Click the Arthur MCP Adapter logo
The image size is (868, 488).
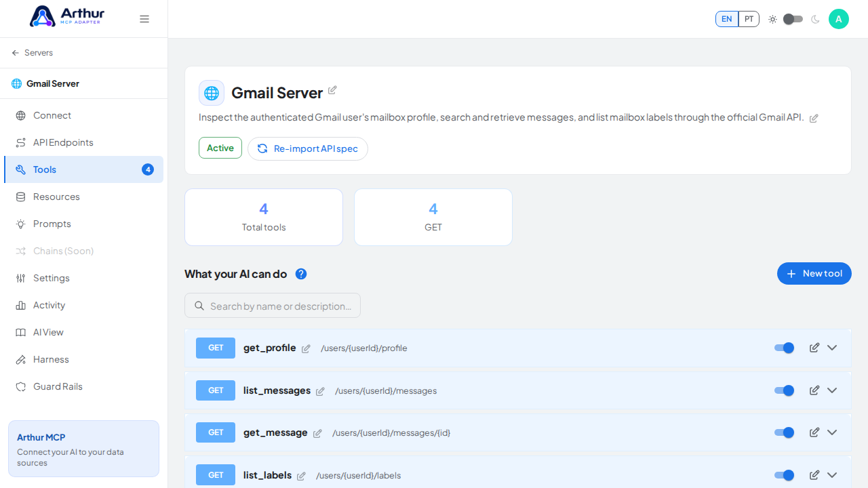67,16
